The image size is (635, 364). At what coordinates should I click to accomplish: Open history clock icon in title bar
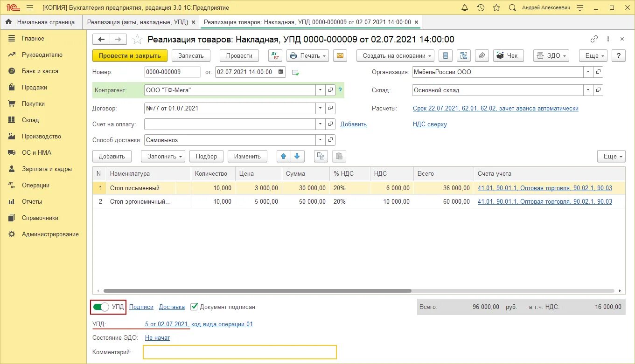tap(481, 7)
